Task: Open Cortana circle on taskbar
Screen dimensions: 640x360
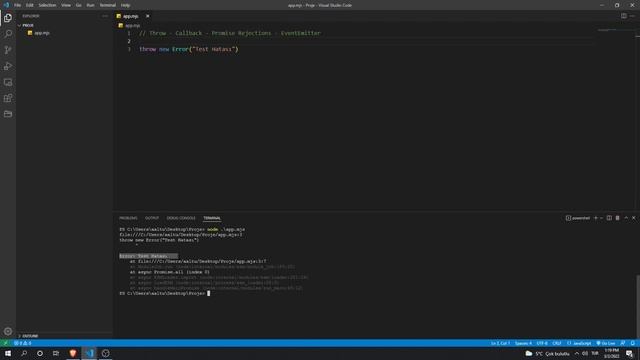Action: point(40,353)
